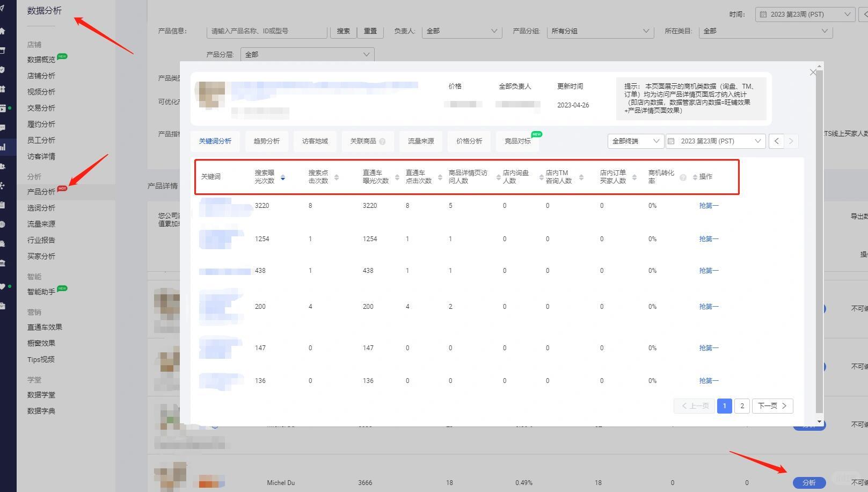This screenshot has height=492, width=868.
Task: Click 抢第一 in the 200 exposure row
Action: pyautogui.click(x=709, y=307)
